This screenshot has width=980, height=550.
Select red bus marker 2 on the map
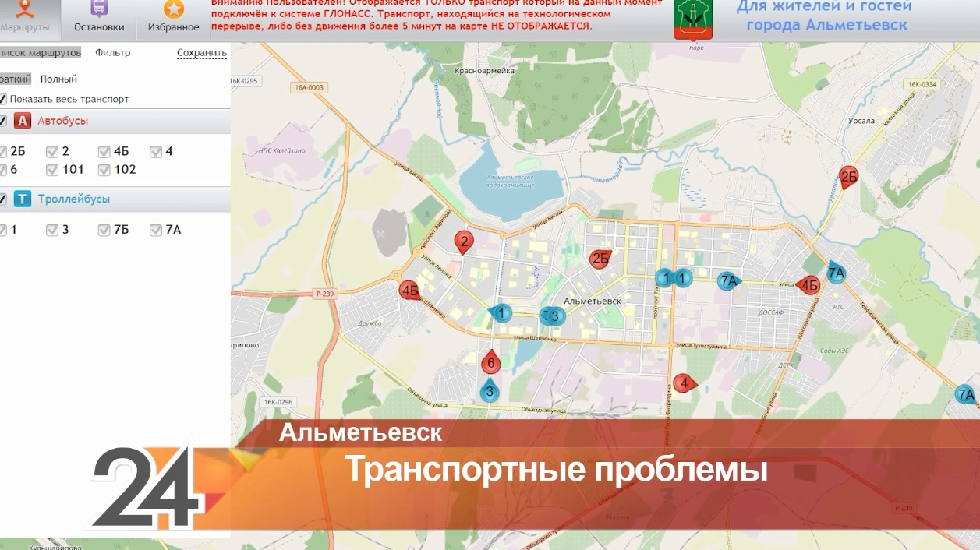(x=465, y=243)
